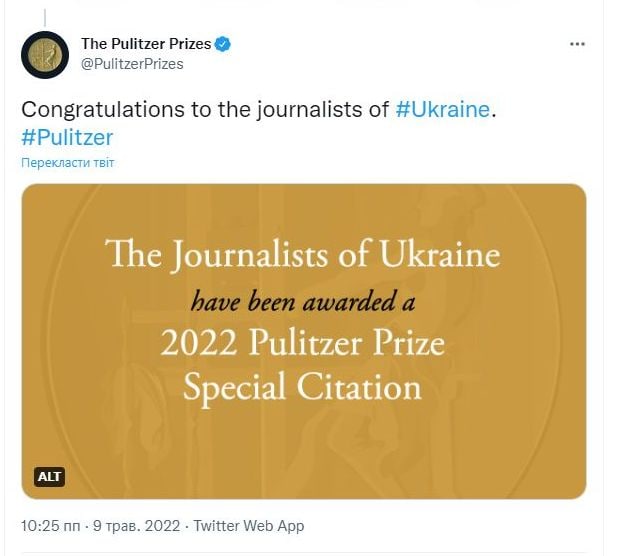Click the heading The Journalists of Ukraine
This screenshot has height=556, width=617.
pyautogui.click(x=302, y=255)
